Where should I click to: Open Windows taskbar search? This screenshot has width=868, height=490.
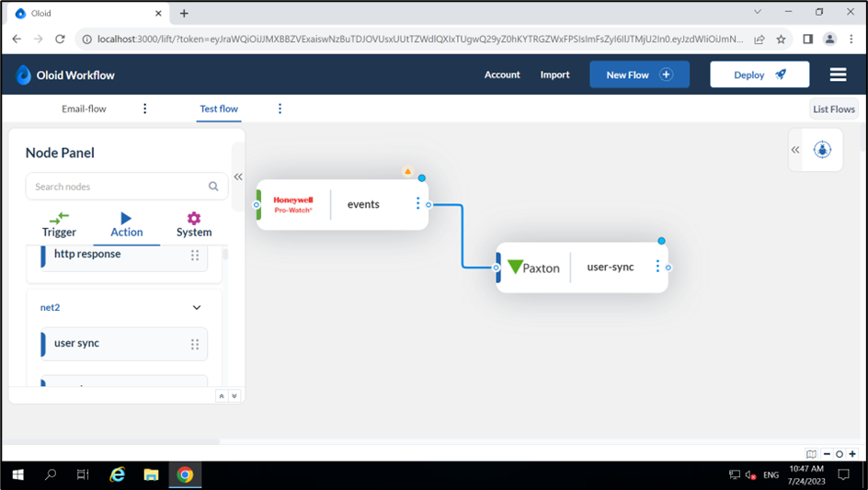pos(51,474)
